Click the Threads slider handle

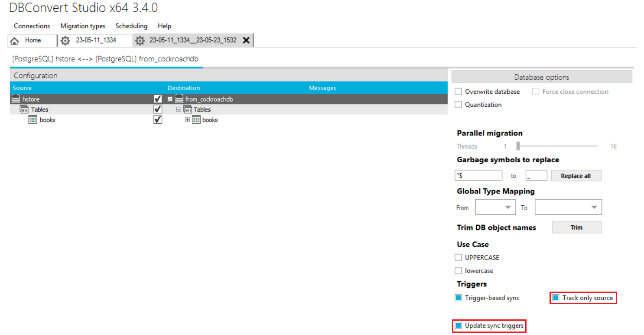[x=518, y=146]
